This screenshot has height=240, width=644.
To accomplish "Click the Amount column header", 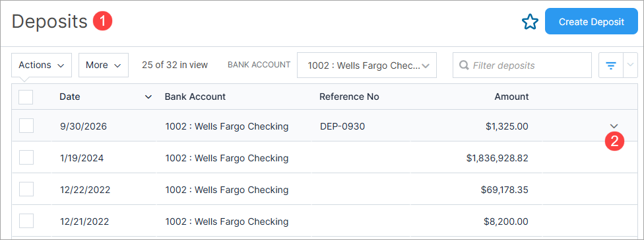I will pyautogui.click(x=511, y=97).
